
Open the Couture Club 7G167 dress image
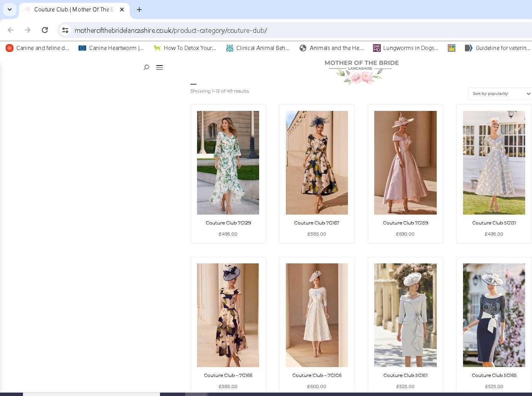(317, 163)
